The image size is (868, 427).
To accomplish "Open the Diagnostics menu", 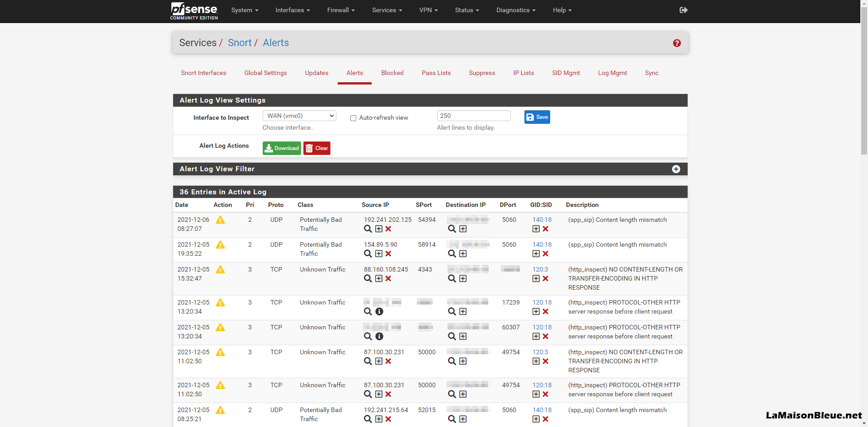I will [x=516, y=10].
